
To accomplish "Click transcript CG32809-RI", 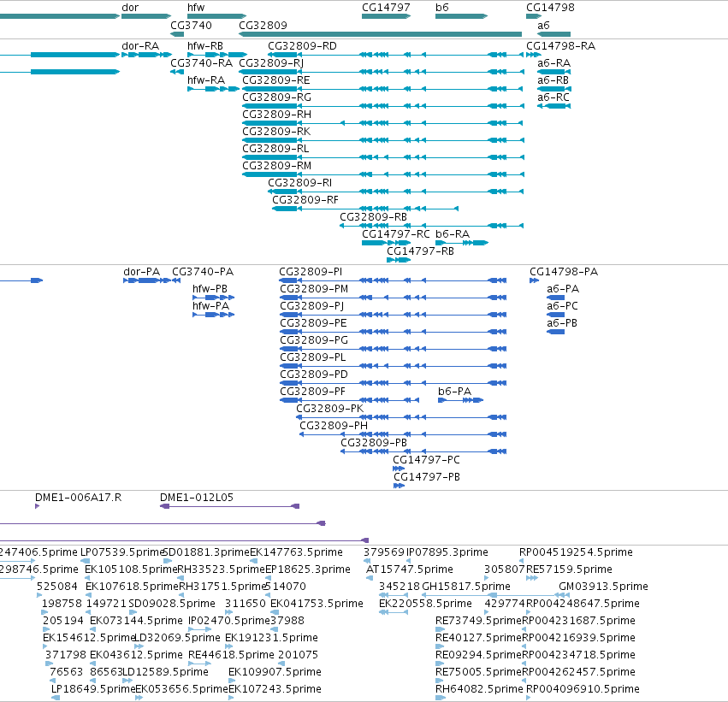I will click(x=300, y=183).
